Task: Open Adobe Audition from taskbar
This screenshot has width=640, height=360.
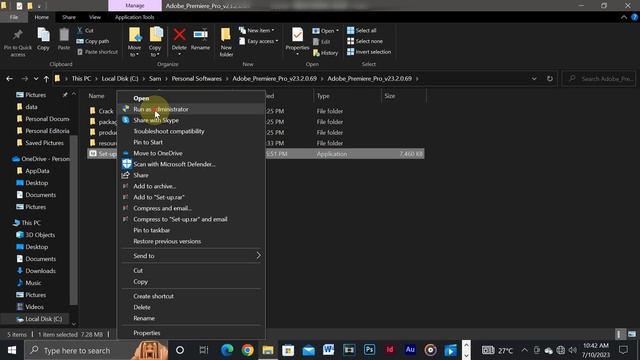Action: [x=410, y=350]
